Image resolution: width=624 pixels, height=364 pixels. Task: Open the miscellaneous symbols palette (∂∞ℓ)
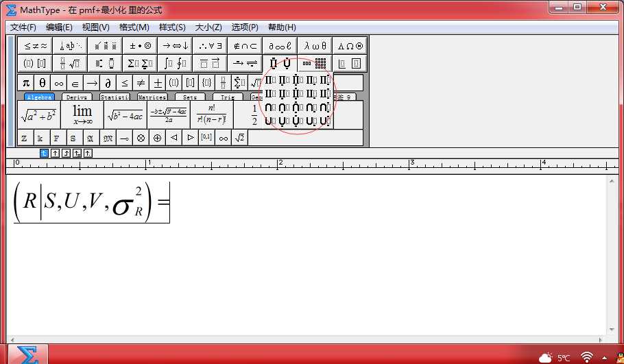point(280,46)
